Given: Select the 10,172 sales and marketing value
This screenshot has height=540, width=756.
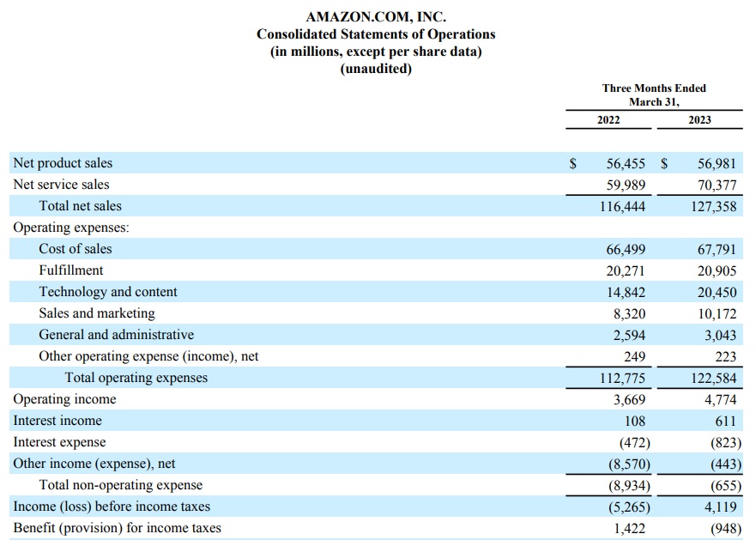Looking at the screenshot, I should pyautogui.click(x=717, y=314).
